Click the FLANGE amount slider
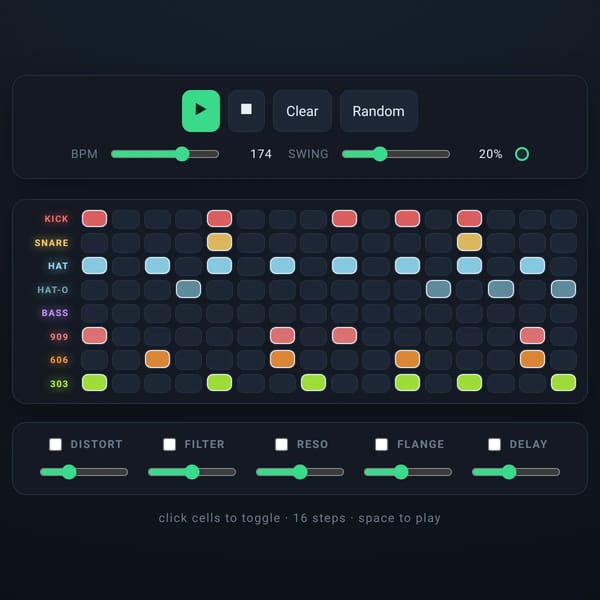Screen dimensions: 600x600 point(408,472)
